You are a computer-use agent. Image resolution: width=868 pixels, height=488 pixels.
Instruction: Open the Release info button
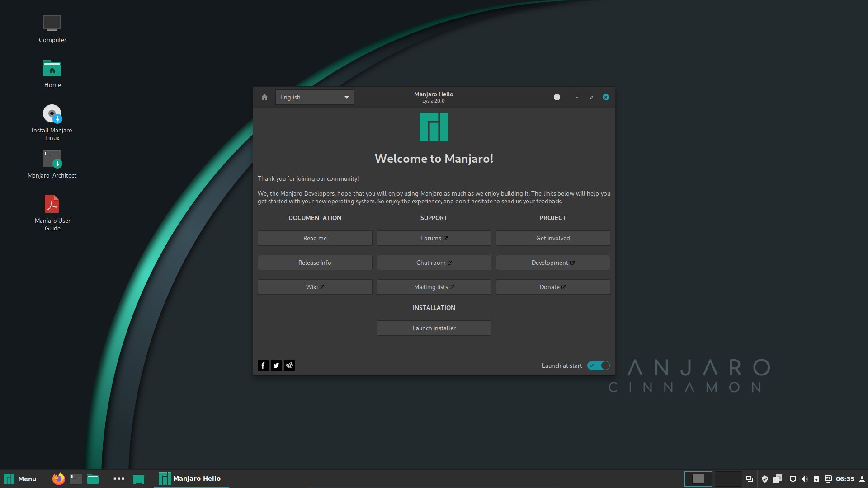point(315,263)
